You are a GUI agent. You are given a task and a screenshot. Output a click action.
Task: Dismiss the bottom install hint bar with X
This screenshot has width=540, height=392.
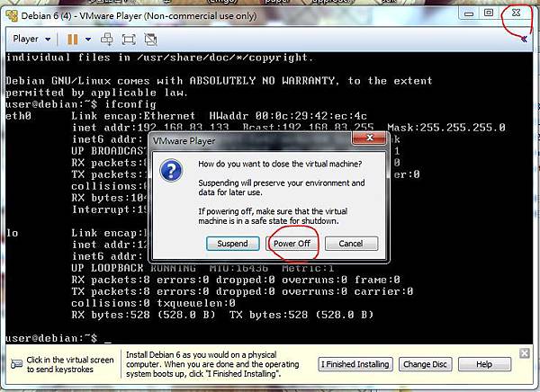[524, 353]
